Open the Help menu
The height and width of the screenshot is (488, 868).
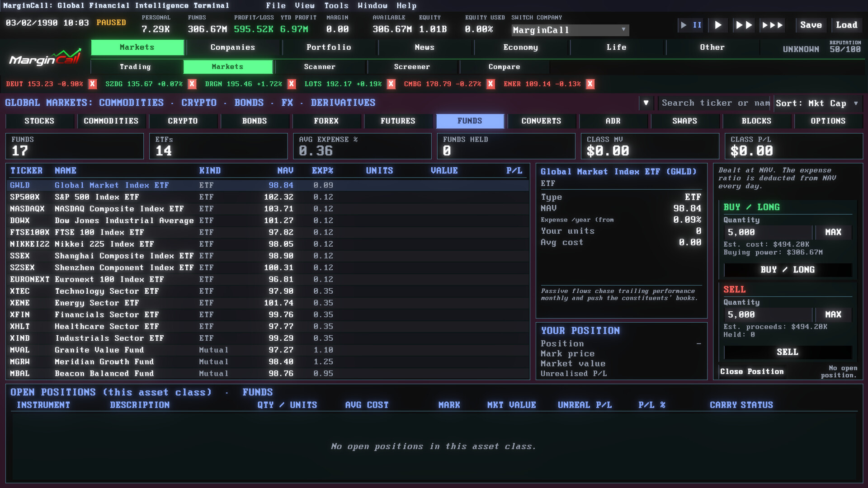pyautogui.click(x=406, y=6)
